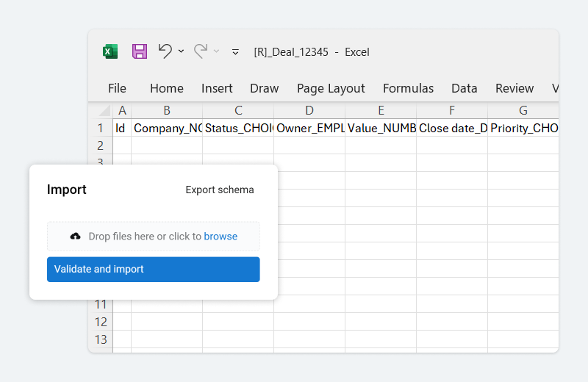Click the Excel application logo icon
The width and height of the screenshot is (588, 382).
[x=110, y=51]
